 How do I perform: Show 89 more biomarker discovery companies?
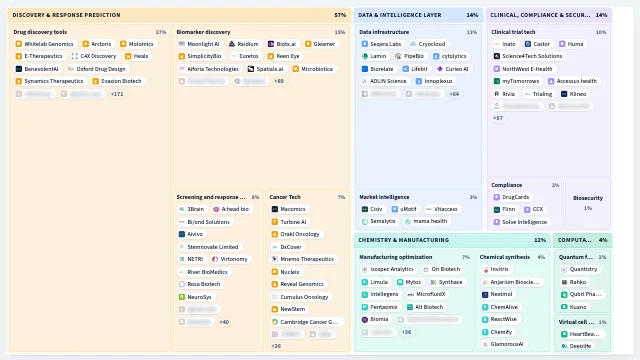coord(279,81)
